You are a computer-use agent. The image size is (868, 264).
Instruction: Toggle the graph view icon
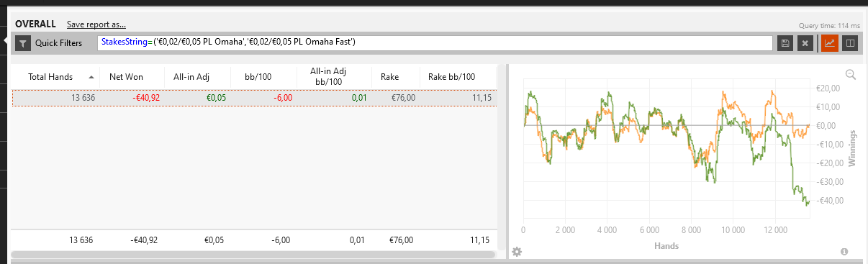tap(830, 43)
